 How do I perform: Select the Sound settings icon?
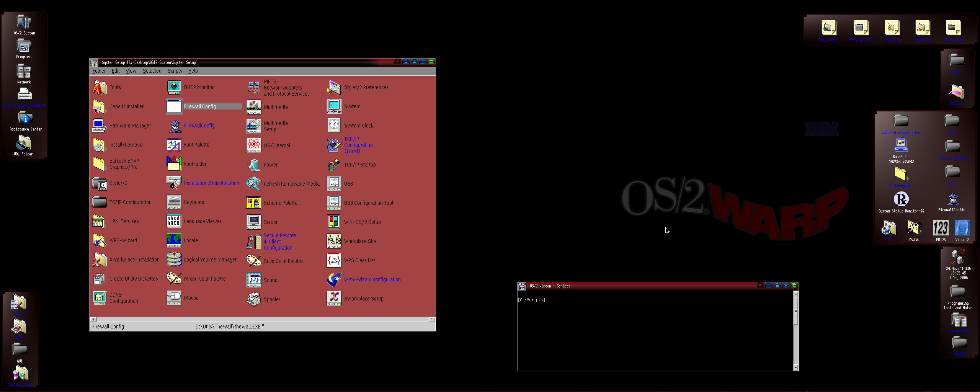coord(253,280)
